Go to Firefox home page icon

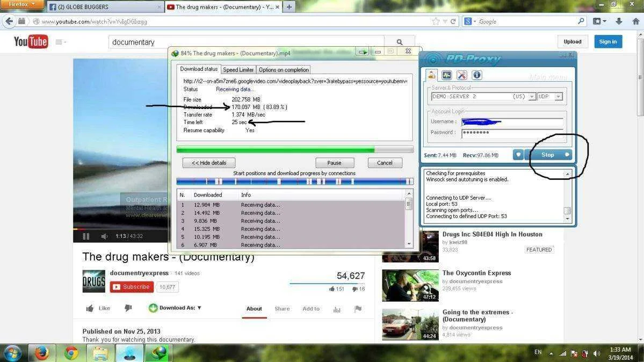635,21
